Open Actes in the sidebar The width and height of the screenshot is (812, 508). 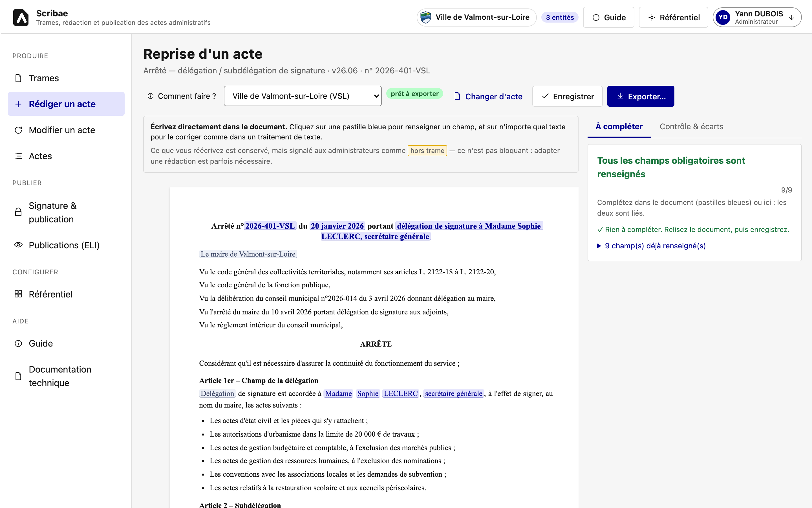pos(66,156)
